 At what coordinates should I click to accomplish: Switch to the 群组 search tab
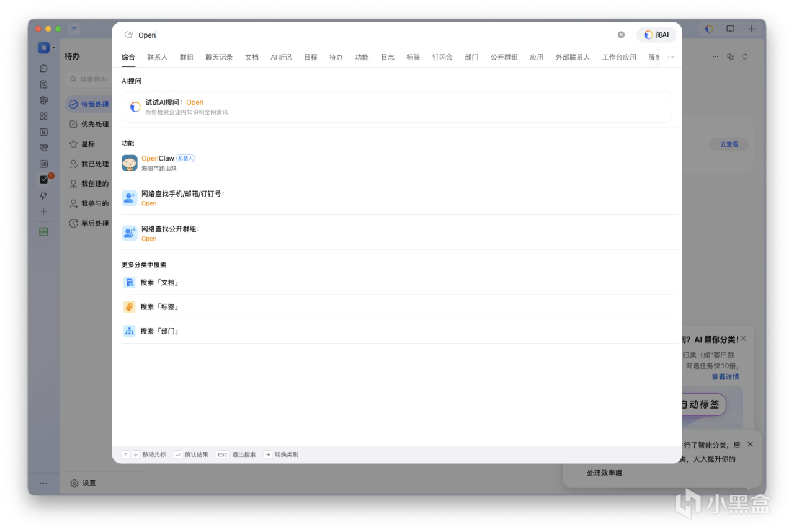pyautogui.click(x=187, y=57)
